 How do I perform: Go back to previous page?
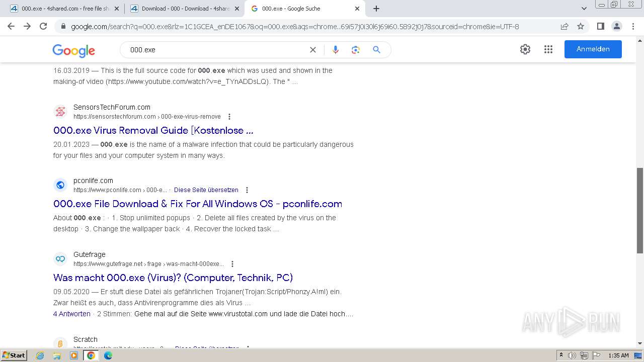[11, 26]
